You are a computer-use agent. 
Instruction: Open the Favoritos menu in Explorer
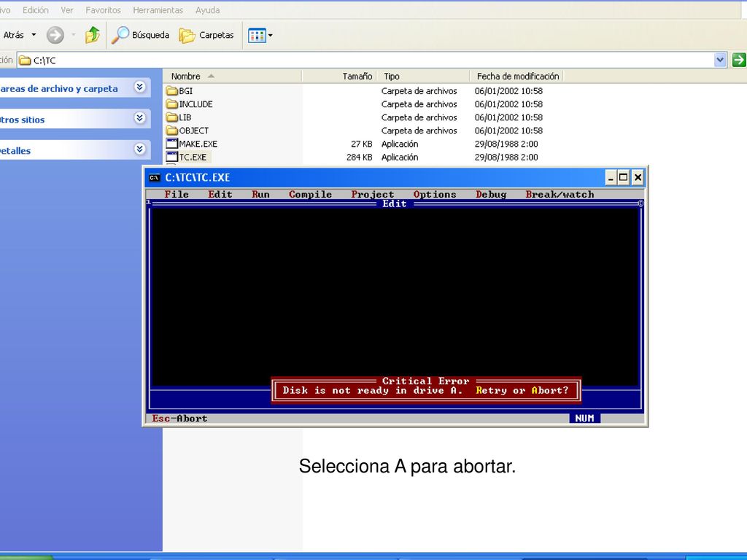[103, 10]
